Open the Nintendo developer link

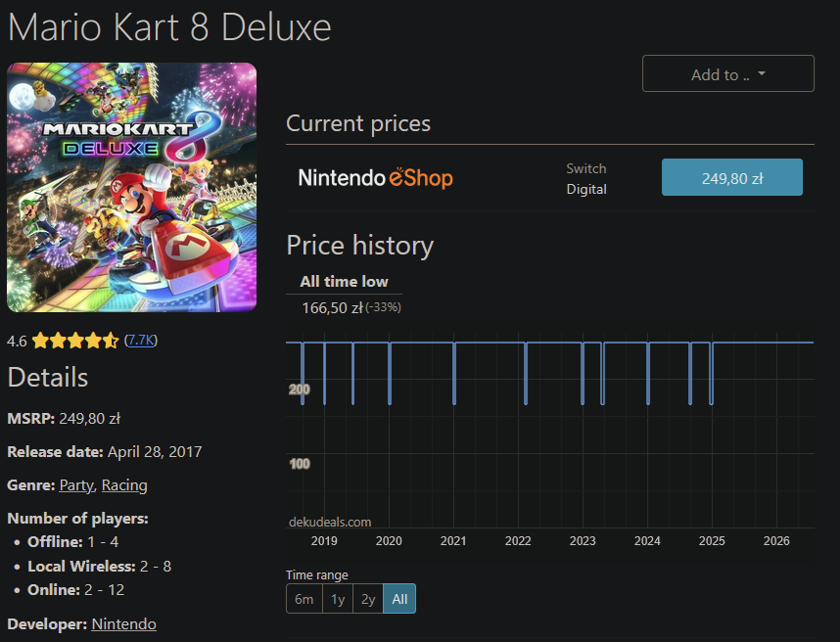point(123,624)
